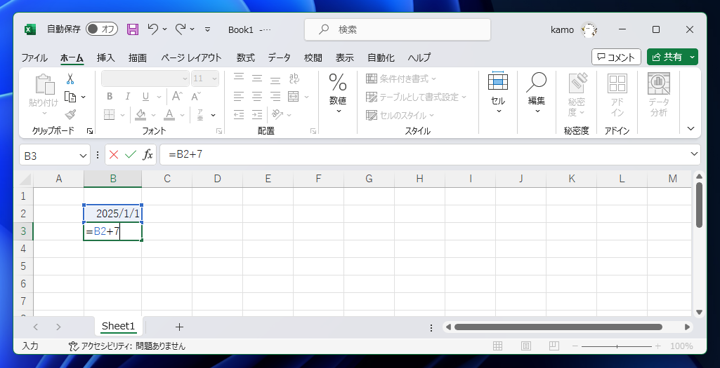The image size is (720, 368).
Task: Switch to the 数式 tab
Action: [x=246, y=58]
